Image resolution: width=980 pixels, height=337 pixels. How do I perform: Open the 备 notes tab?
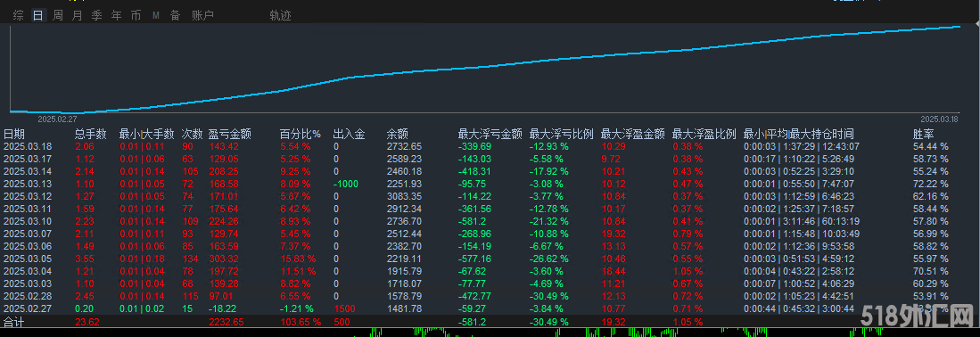[x=175, y=16]
